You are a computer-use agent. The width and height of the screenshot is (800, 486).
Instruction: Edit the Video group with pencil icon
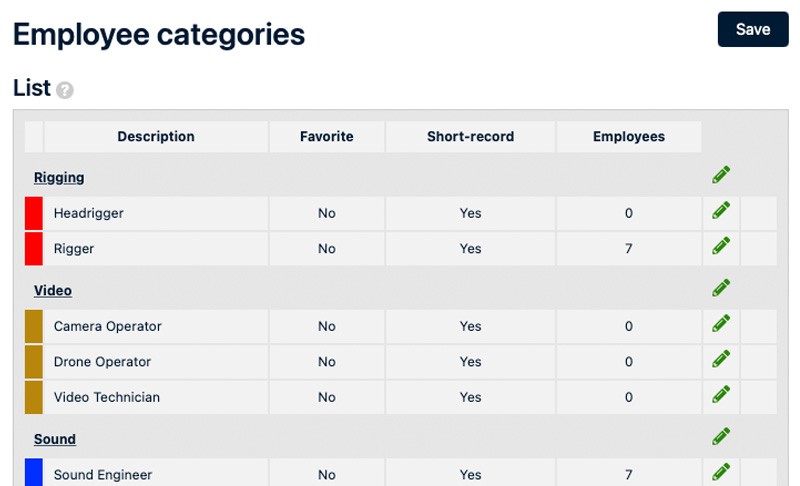(721, 288)
